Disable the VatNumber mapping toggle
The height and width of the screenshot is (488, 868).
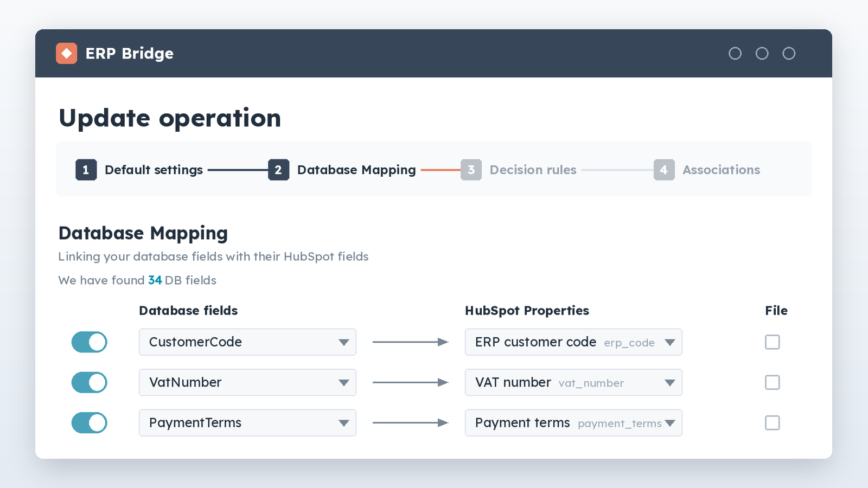(90, 382)
